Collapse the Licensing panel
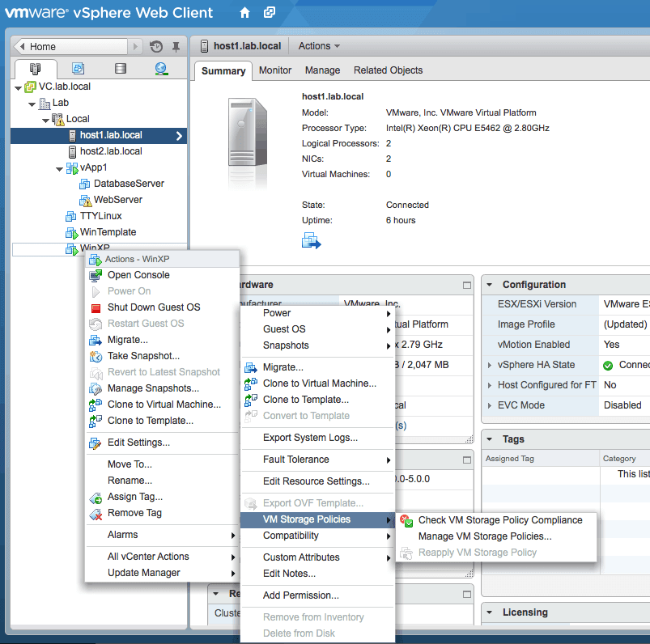Image resolution: width=650 pixels, height=644 pixels. tap(489, 612)
